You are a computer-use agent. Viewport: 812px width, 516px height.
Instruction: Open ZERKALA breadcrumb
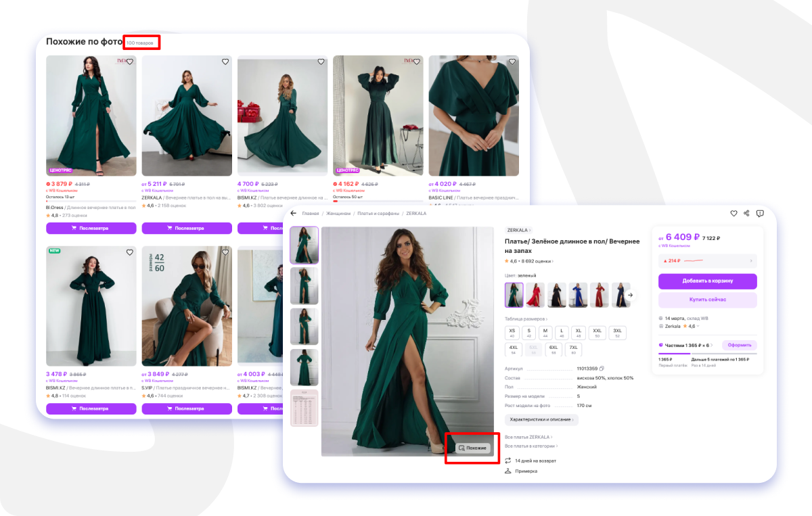pos(416,213)
